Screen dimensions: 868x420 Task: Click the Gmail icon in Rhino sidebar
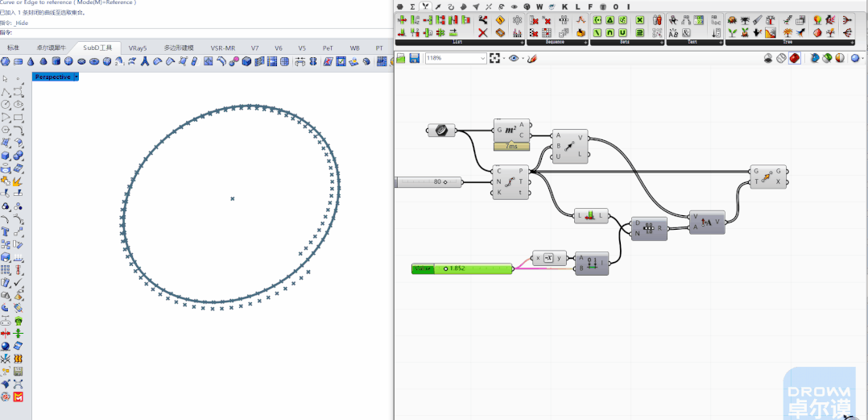pos(19,397)
